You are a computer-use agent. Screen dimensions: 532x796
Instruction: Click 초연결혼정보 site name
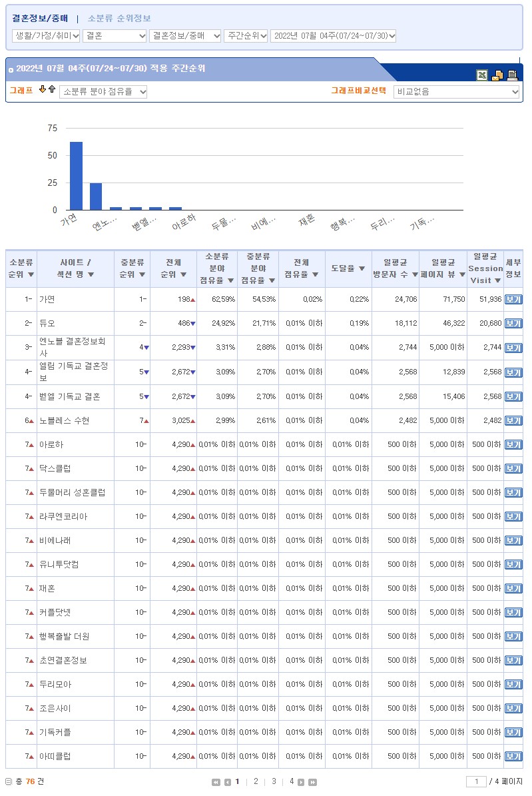63,661
